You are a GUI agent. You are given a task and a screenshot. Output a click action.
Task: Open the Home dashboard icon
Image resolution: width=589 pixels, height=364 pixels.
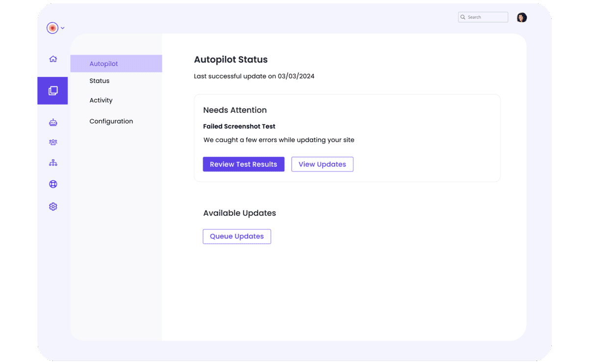click(53, 58)
